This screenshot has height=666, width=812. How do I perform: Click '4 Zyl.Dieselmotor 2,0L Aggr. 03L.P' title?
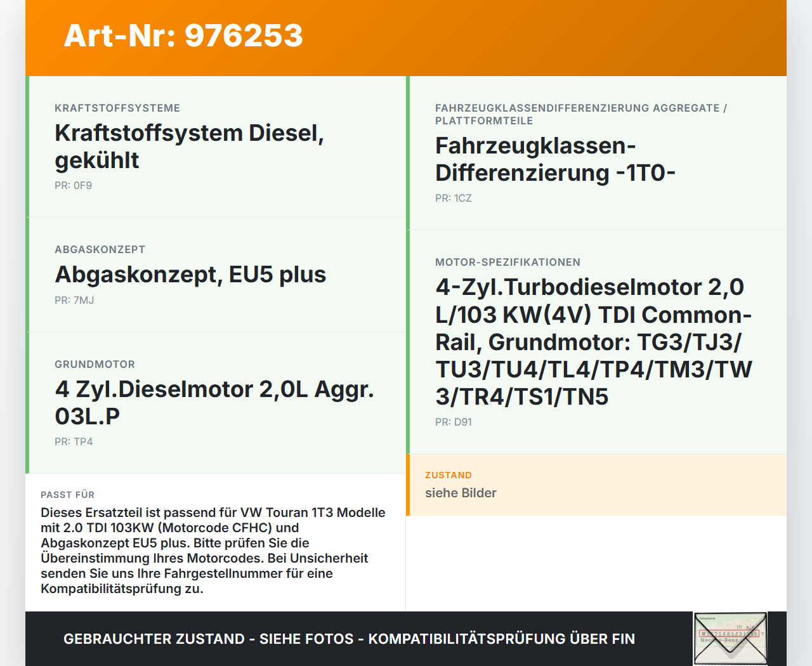214,403
